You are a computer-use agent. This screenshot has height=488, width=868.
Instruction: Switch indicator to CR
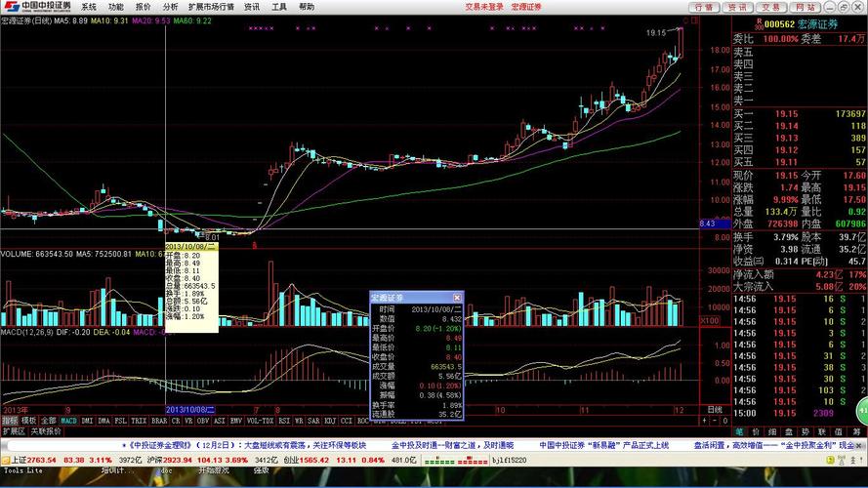tap(176, 421)
